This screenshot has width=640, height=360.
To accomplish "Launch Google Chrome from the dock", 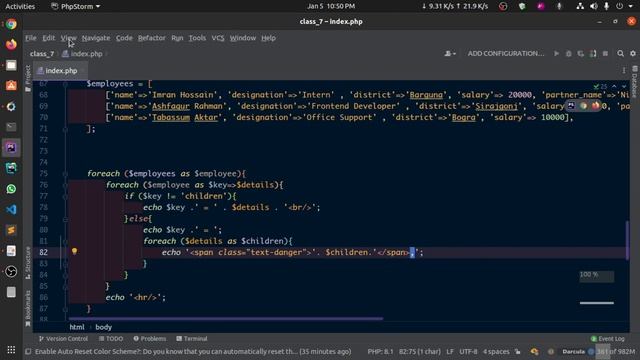I will point(11,24).
